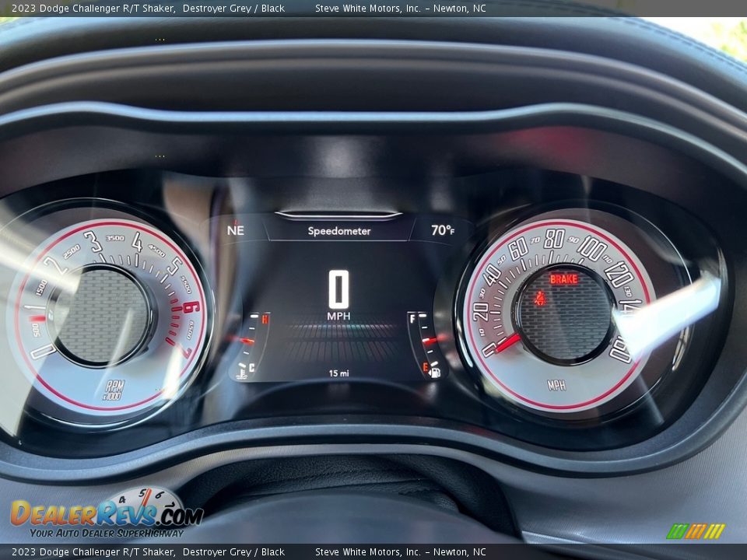Click the fuel pump icon
This screenshot has width=747, height=560.
[x=434, y=372]
